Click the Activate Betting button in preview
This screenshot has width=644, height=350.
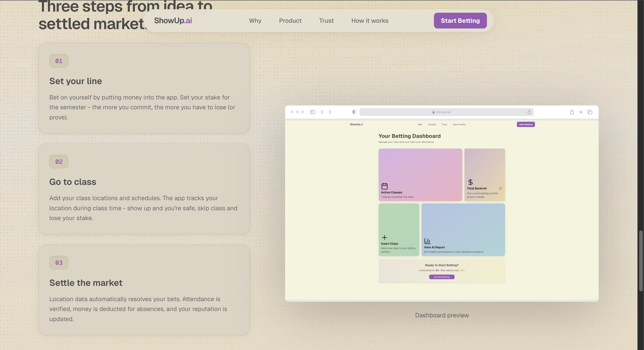[x=442, y=277]
